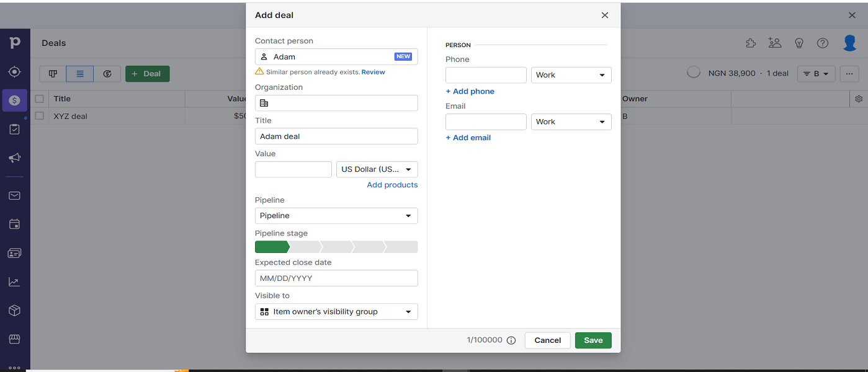Click the Add products link
This screenshot has width=868, height=372.
tap(392, 185)
